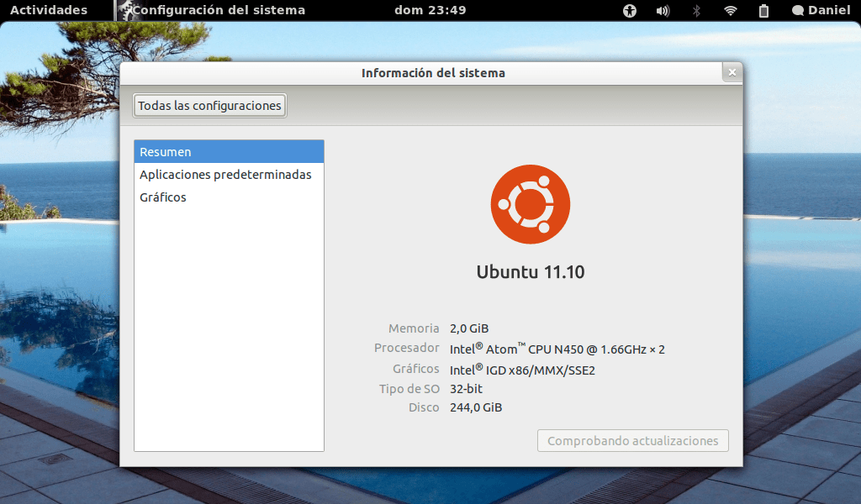Switch to the Gráficos section

229,197
